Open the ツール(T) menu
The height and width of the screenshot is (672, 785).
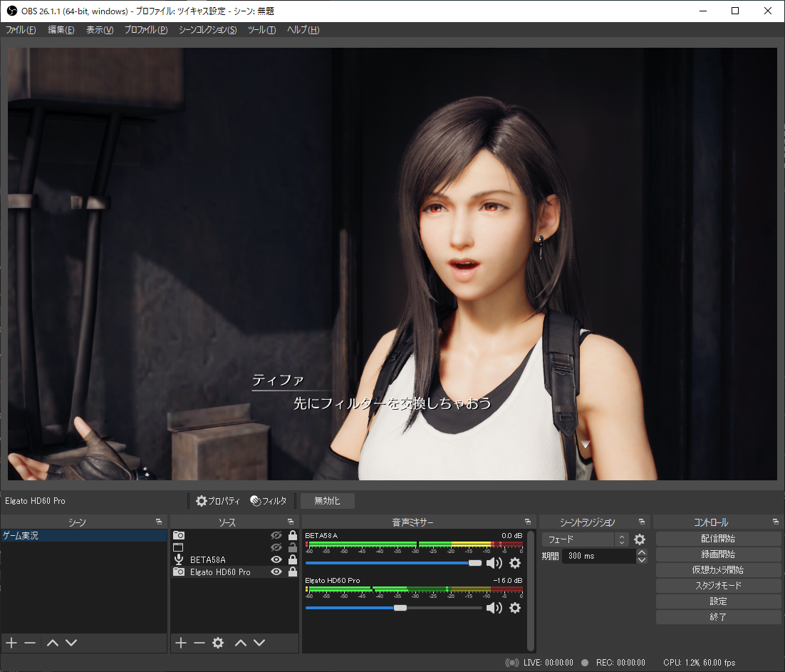click(262, 30)
